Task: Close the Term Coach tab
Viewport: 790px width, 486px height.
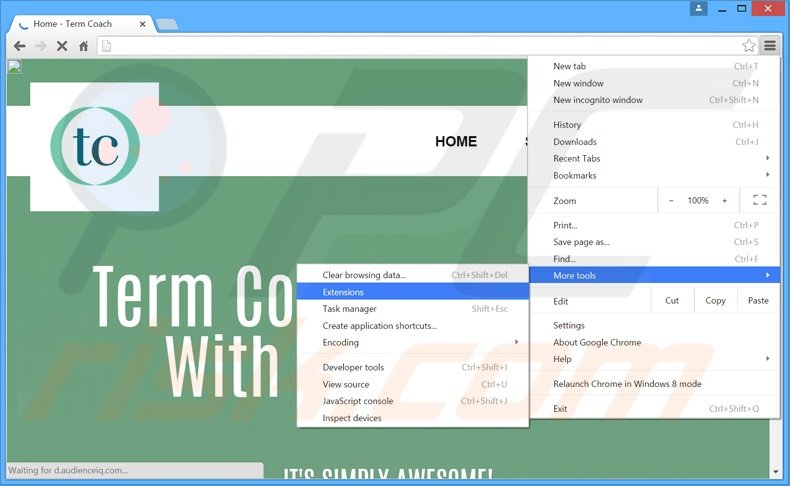Action: (x=143, y=24)
